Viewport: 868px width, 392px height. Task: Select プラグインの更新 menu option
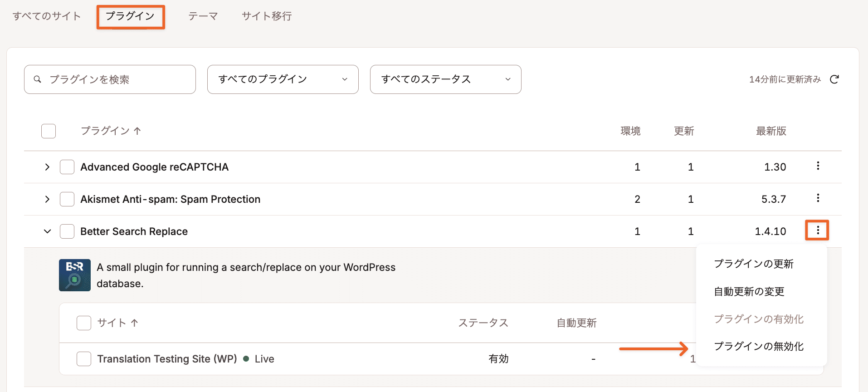(754, 264)
